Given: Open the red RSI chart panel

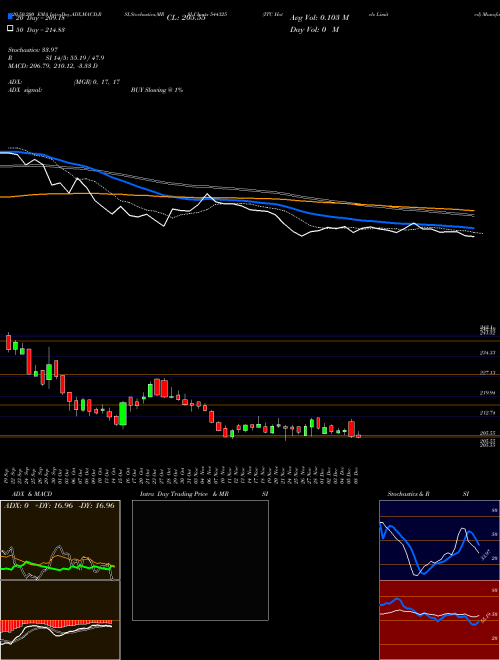Looking at the screenshot, I should point(439,620).
